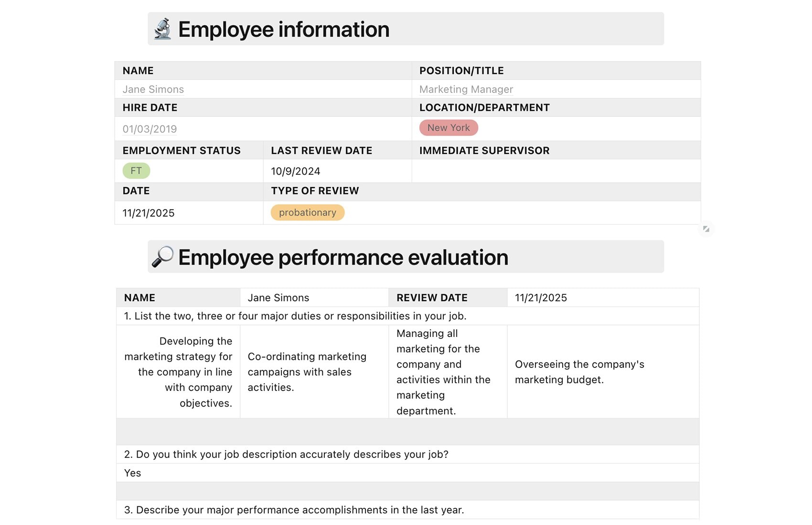Click the table resize handle below Employee information

(x=707, y=229)
